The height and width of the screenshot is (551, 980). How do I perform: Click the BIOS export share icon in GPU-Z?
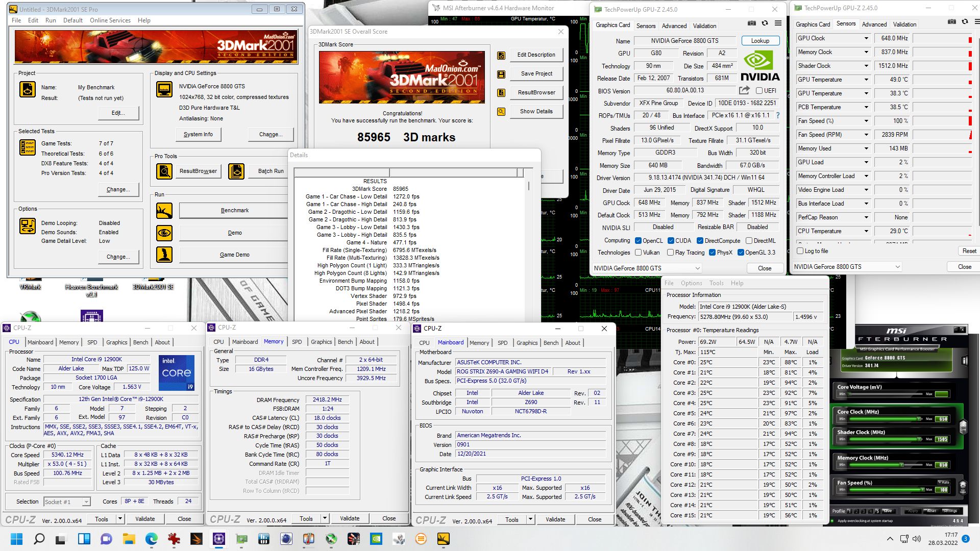tap(744, 90)
